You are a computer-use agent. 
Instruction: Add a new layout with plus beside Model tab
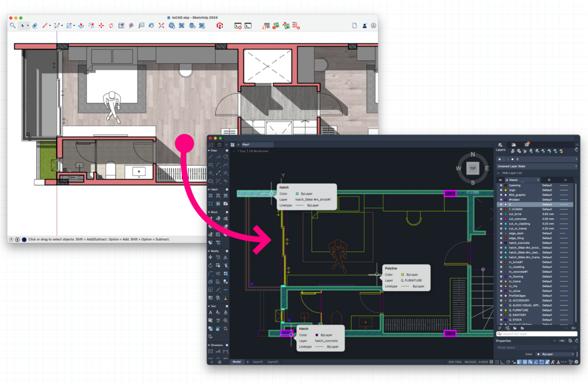[x=247, y=362]
